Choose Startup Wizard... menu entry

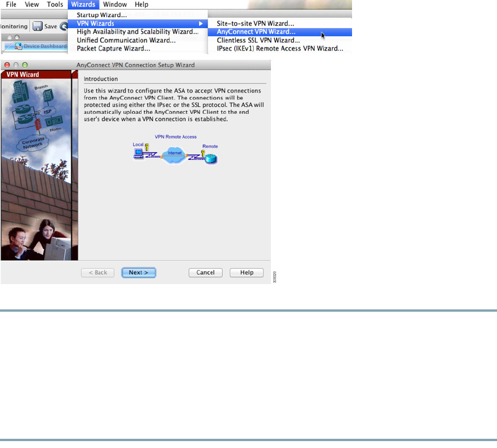[137, 15]
